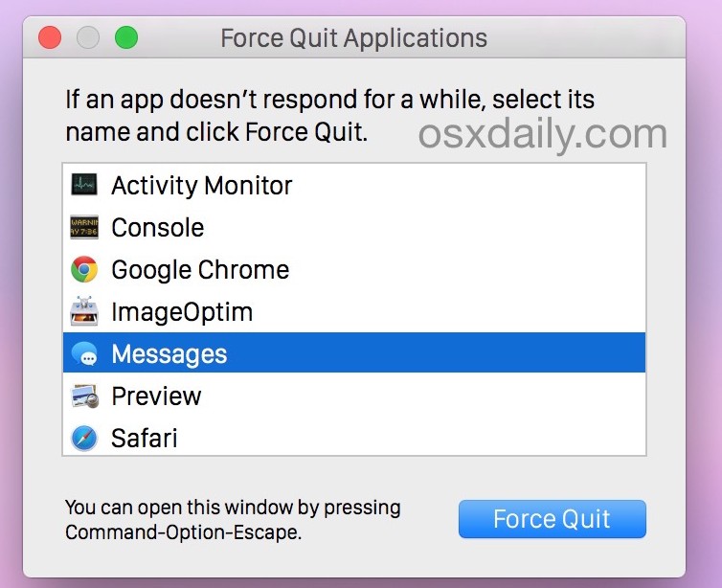Click the Messages speech bubble icon

84,354
